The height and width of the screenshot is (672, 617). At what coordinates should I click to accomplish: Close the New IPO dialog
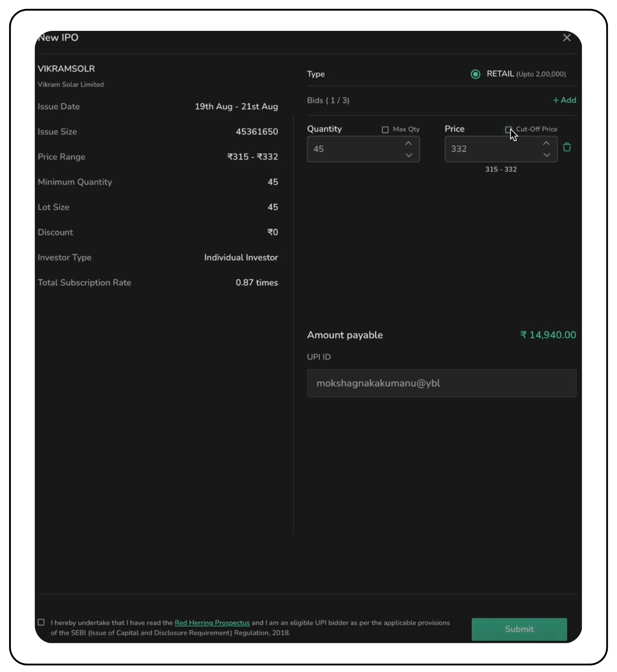[x=566, y=38]
